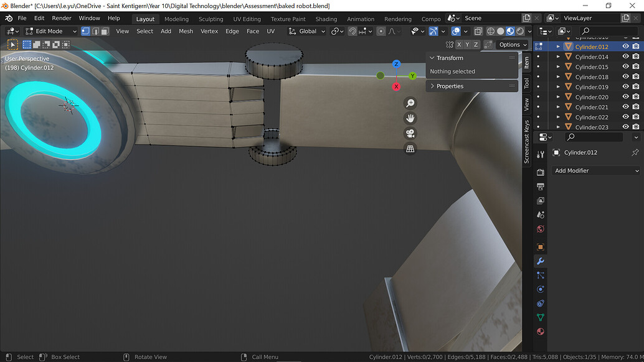Open the Physics properties icon
Viewport: 644px width, 362px height.
click(541, 289)
